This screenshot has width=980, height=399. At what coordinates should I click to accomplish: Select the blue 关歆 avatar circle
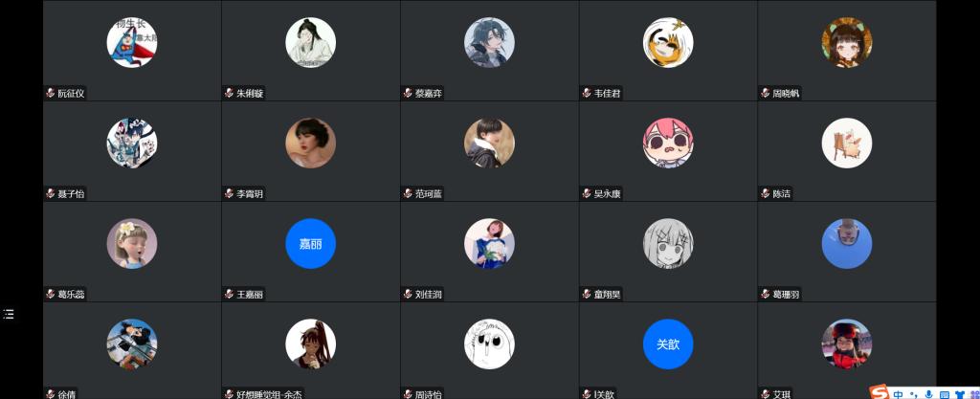click(x=668, y=344)
